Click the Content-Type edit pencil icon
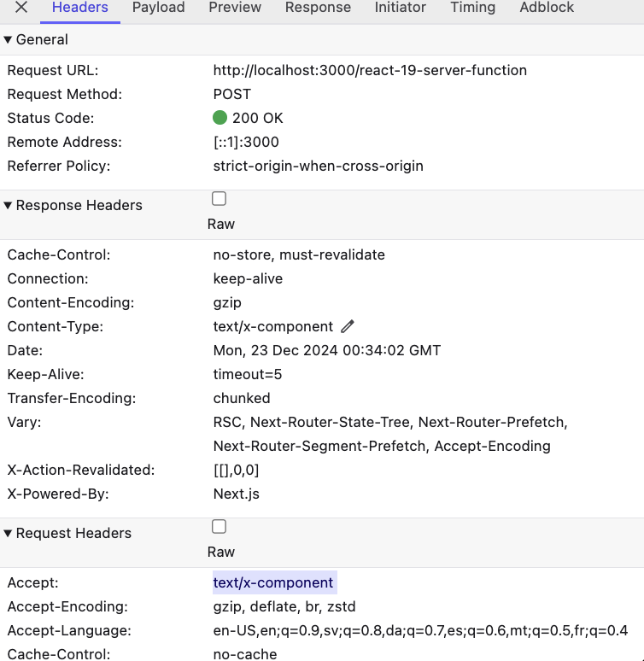Image resolution: width=644 pixels, height=661 pixels. [348, 326]
